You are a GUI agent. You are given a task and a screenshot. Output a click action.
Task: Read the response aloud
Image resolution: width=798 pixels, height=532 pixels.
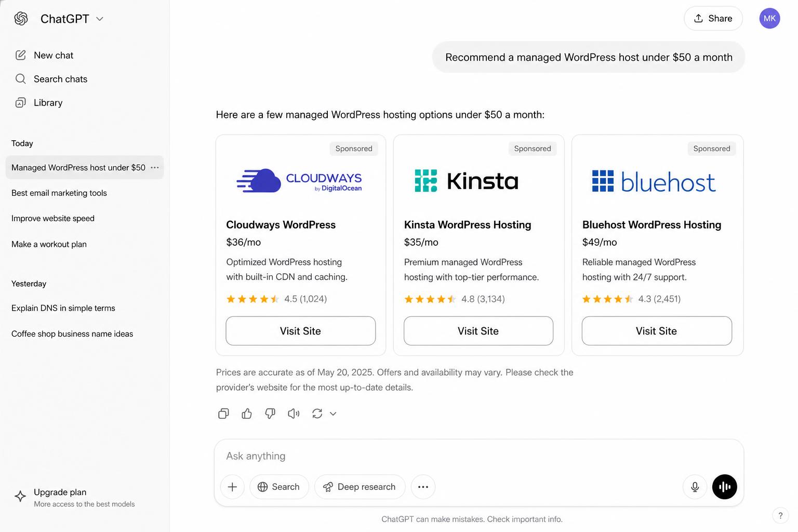click(x=294, y=414)
